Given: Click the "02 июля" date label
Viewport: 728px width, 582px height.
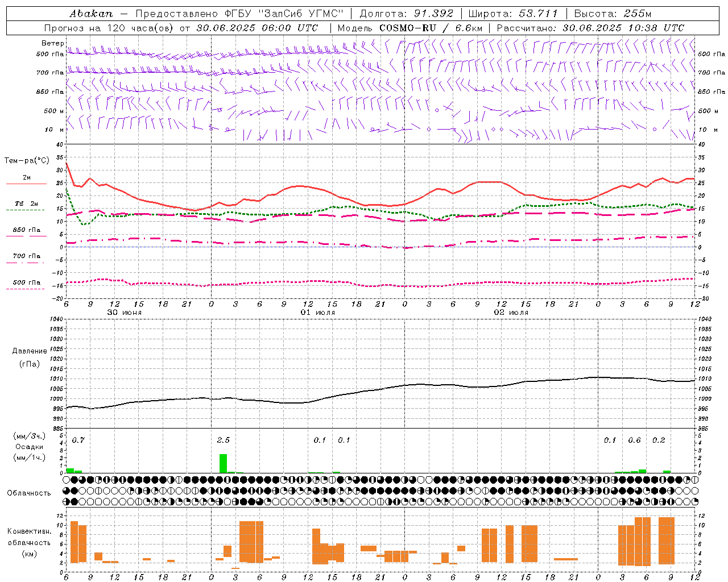Looking at the screenshot, I should click(511, 313).
